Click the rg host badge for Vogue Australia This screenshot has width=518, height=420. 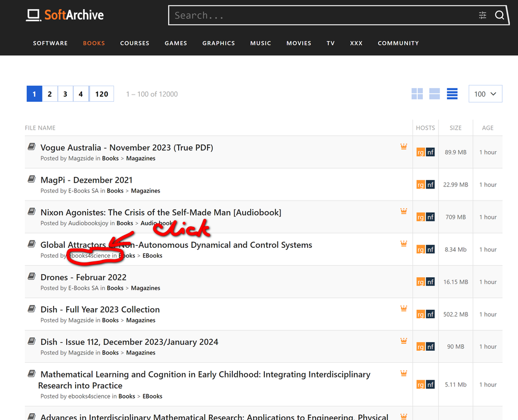420,152
